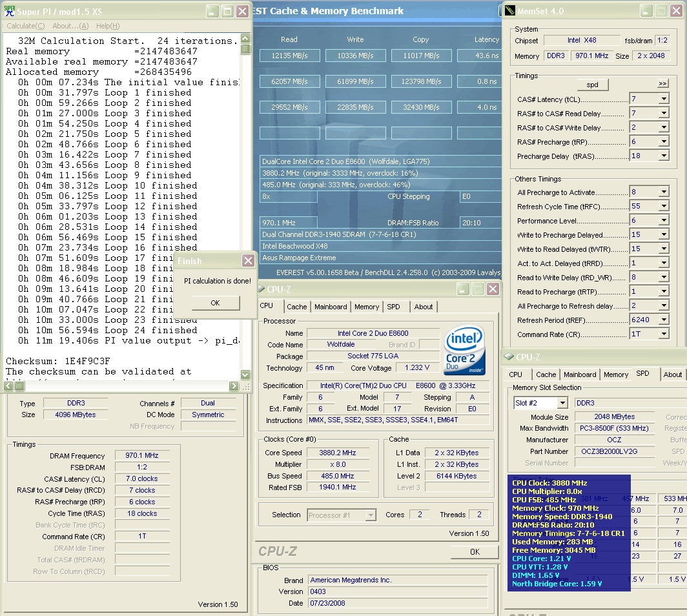Open the About menu in Super PI
Image resolution: width=687 pixels, height=616 pixels.
(x=70, y=26)
